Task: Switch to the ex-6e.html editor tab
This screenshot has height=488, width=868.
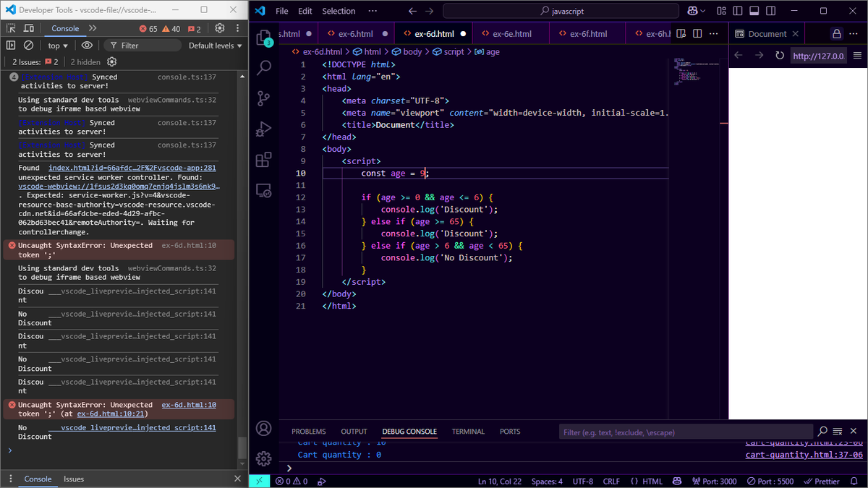Action: click(512, 34)
